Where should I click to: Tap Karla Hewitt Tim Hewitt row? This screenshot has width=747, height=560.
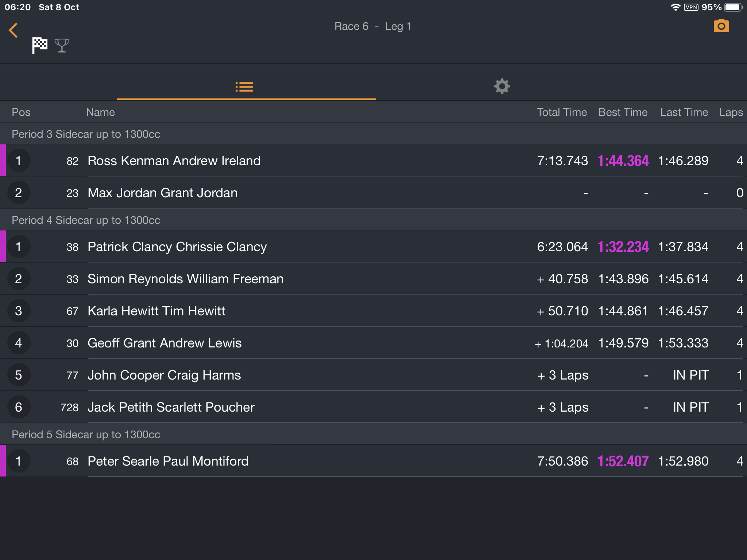click(x=373, y=311)
